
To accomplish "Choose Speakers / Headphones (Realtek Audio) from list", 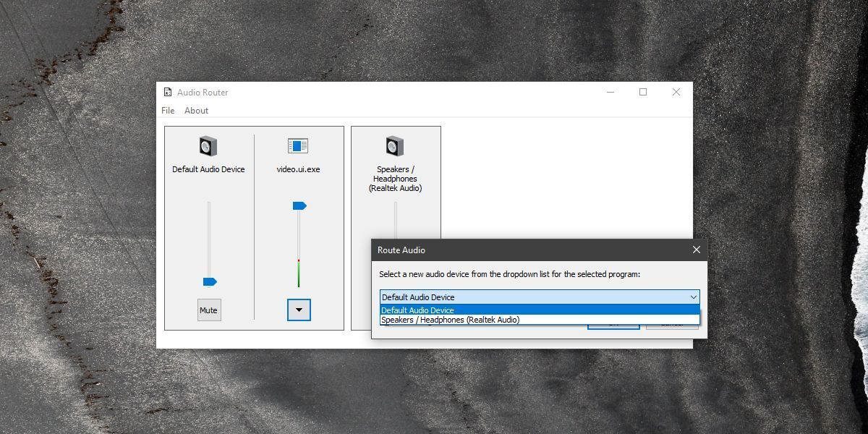I will [x=450, y=320].
